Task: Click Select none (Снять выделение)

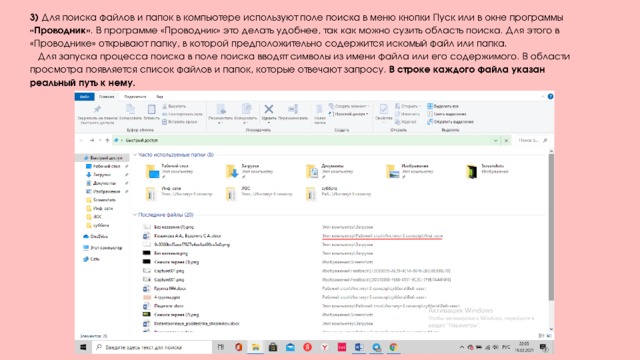Action: tap(447, 114)
